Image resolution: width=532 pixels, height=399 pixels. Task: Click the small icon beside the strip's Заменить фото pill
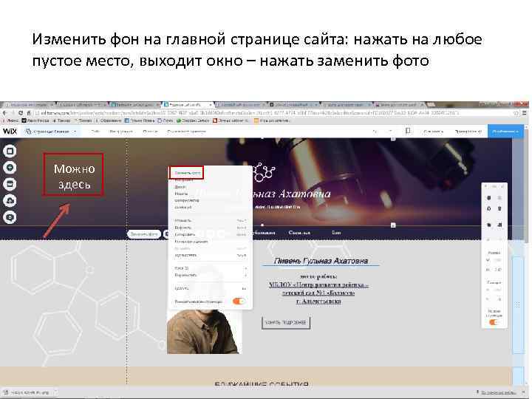click(166, 234)
